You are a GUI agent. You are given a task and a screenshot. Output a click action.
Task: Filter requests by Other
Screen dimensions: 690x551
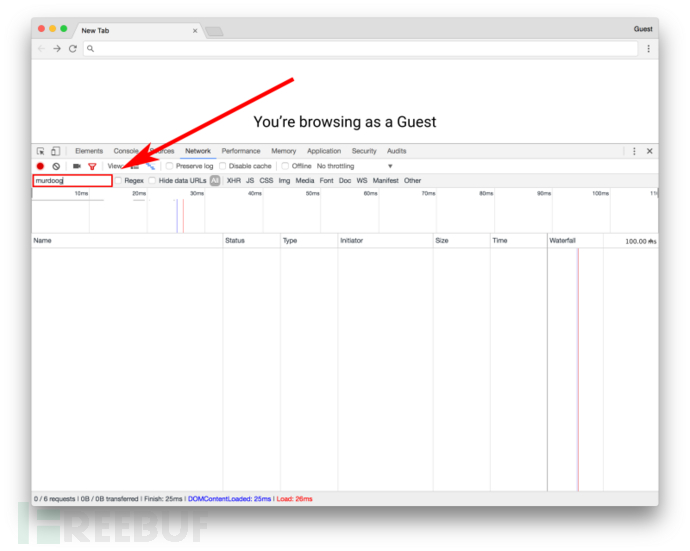point(412,180)
